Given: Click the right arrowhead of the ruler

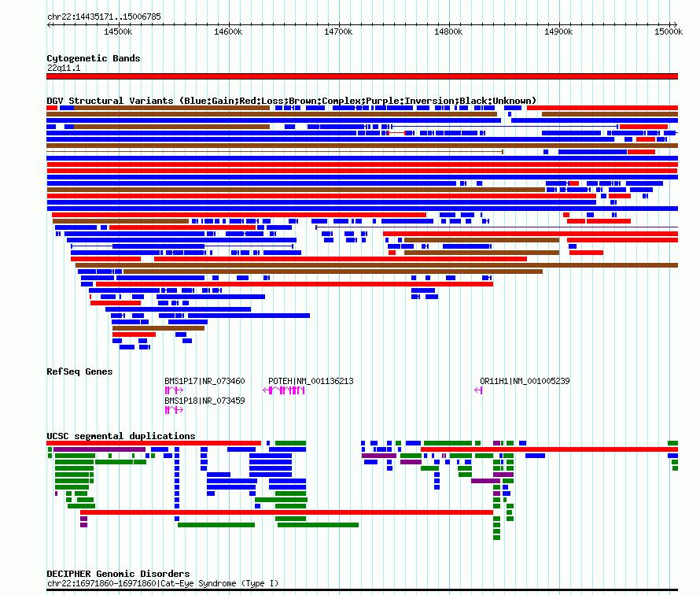Looking at the screenshot, I should click(676, 24).
